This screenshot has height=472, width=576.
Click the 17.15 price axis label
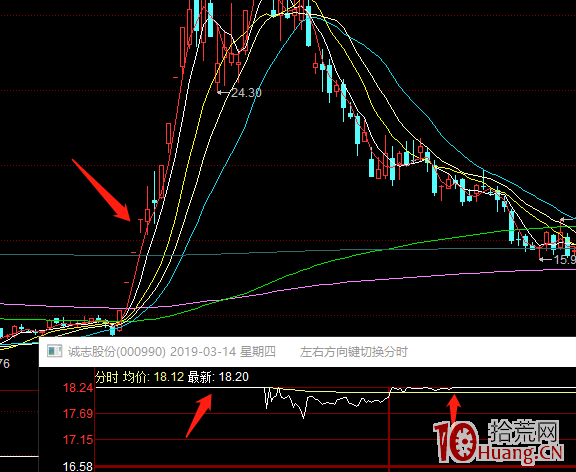click(x=78, y=440)
